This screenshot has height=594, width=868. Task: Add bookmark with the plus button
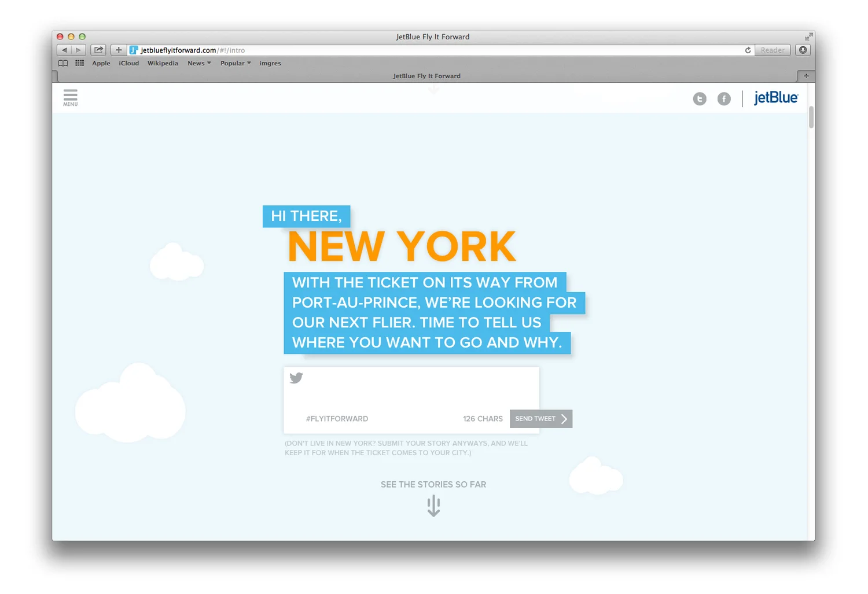pos(118,50)
